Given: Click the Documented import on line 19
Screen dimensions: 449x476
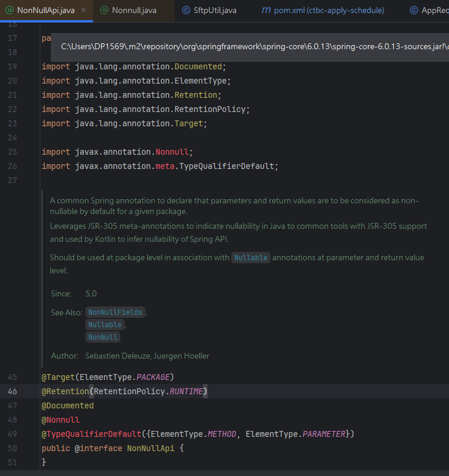Looking at the screenshot, I should coord(198,66).
